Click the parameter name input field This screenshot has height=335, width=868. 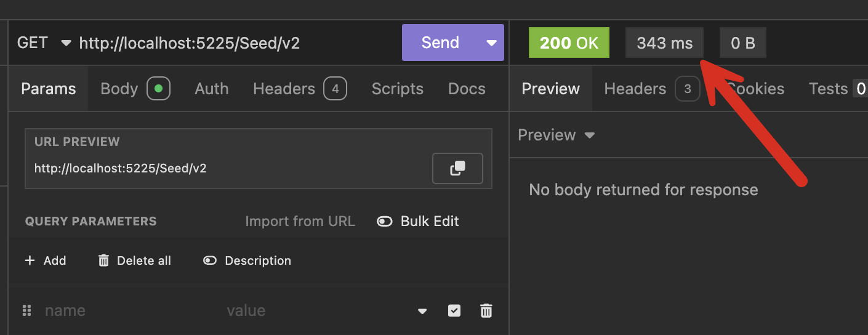[x=123, y=311]
